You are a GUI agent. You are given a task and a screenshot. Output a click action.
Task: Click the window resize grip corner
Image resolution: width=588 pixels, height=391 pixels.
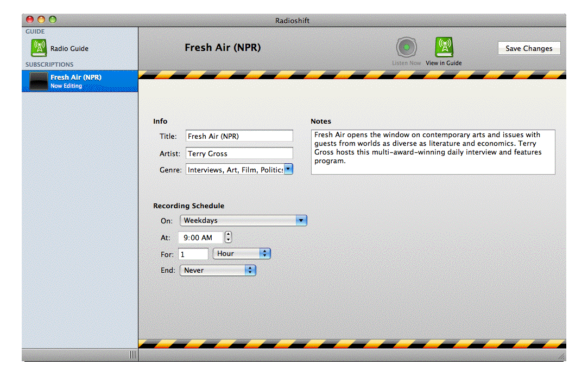561,356
